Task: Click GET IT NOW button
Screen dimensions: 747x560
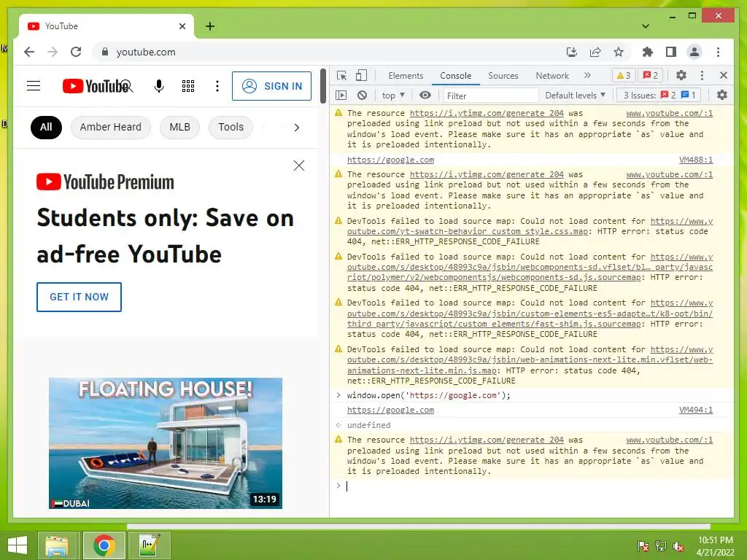Action: tap(79, 297)
